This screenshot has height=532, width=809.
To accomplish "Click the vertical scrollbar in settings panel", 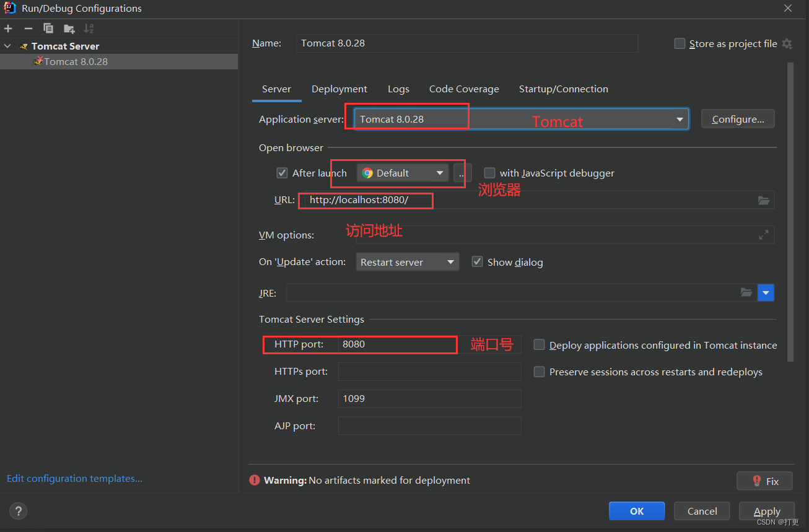I will tap(790, 212).
